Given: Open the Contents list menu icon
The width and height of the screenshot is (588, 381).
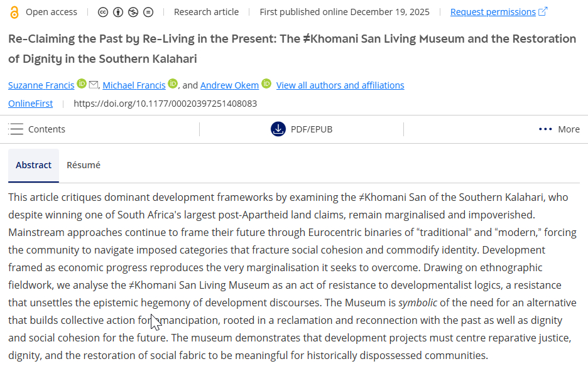Looking at the screenshot, I should tap(16, 129).
